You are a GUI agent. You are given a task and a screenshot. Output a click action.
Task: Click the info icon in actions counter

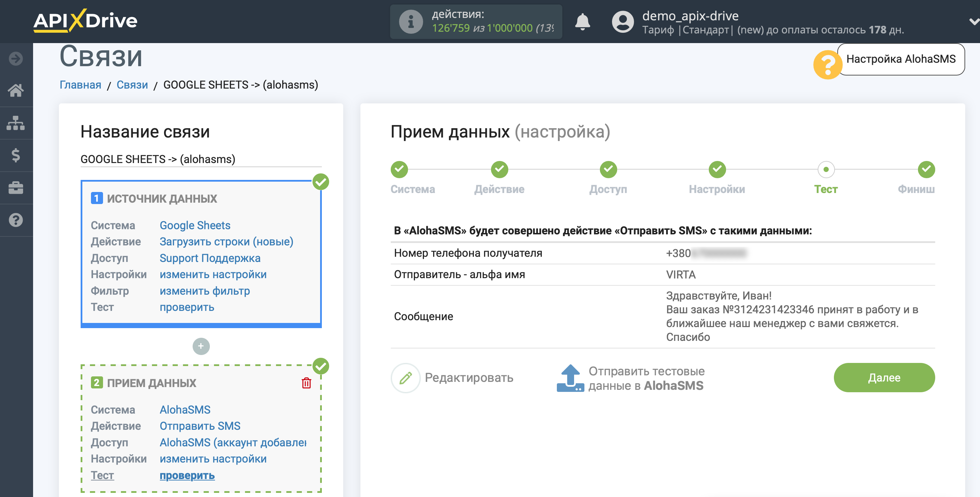click(410, 22)
